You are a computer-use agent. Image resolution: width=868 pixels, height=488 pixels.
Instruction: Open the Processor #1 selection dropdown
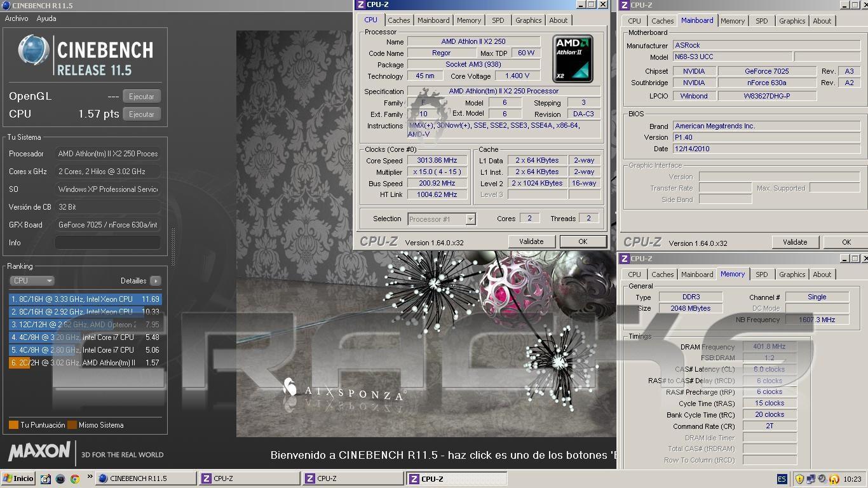441,219
